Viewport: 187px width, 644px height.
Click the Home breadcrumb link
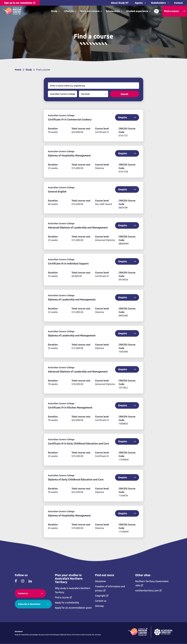pyautogui.click(x=18, y=70)
